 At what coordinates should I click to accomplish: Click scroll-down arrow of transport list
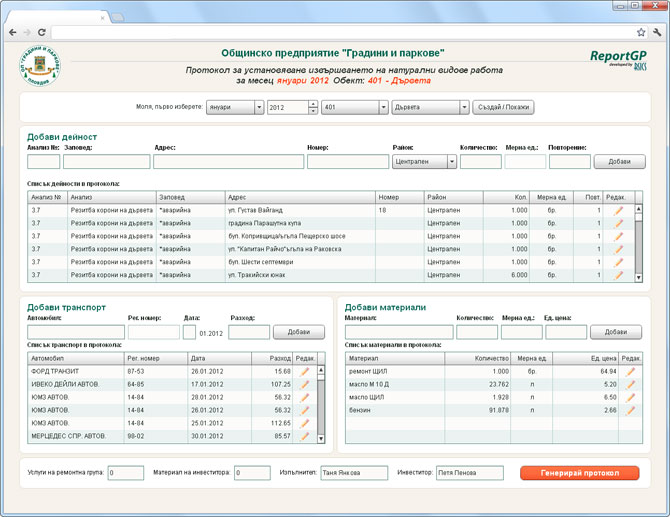(x=321, y=439)
